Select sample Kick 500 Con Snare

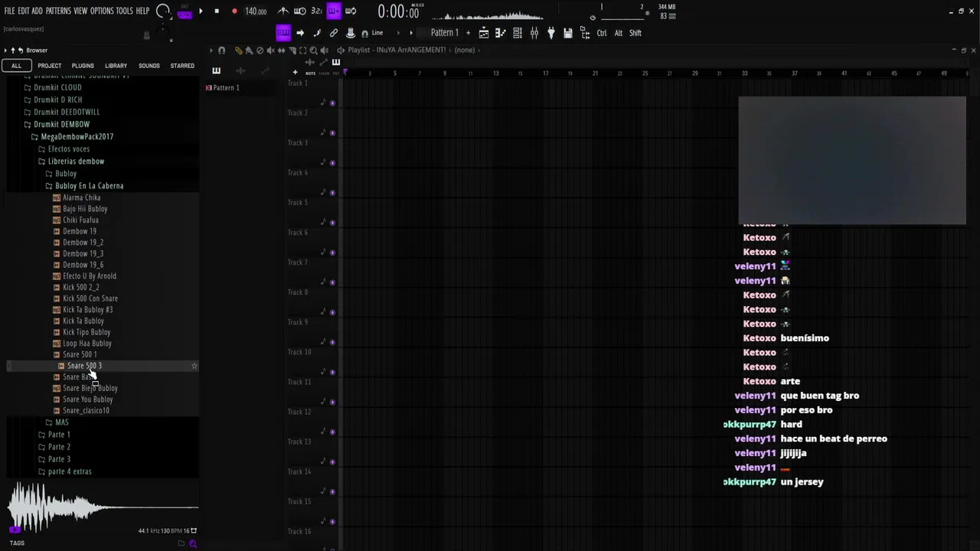90,298
